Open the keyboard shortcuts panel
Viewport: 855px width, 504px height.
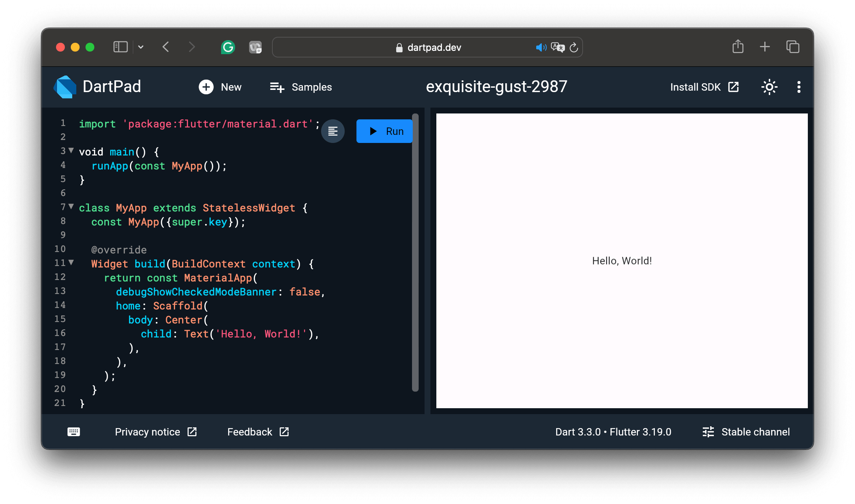pyautogui.click(x=73, y=431)
